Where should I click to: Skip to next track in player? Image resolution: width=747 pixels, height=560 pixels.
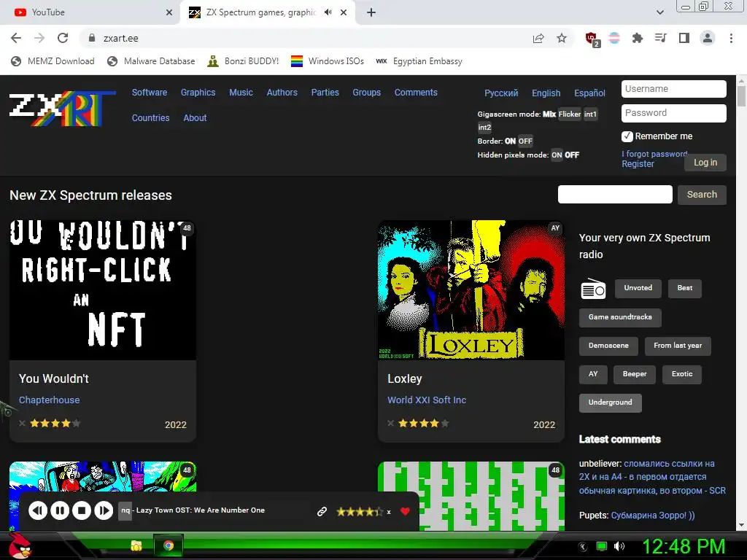[x=104, y=510]
